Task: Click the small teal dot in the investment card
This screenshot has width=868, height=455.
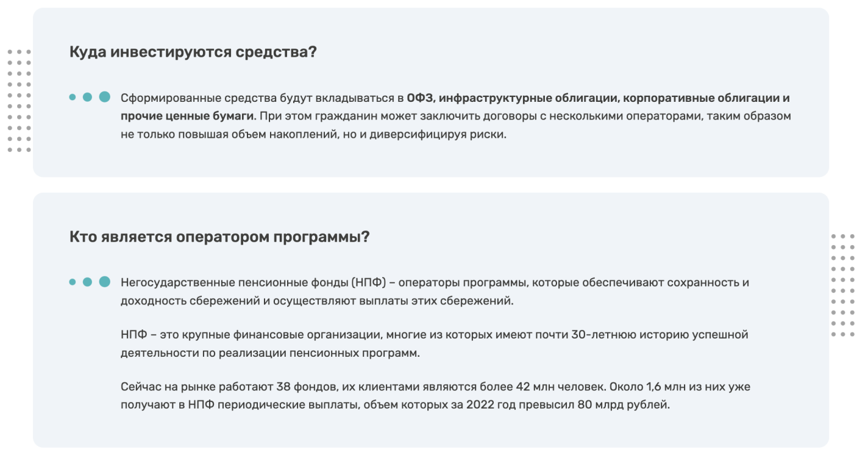Action: [x=73, y=97]
